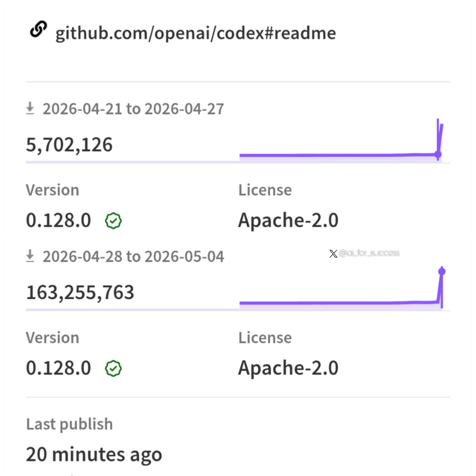
Task: Click the 2026-04-21 to 2026-04-27 date range
Action: (x=133, y=109)
